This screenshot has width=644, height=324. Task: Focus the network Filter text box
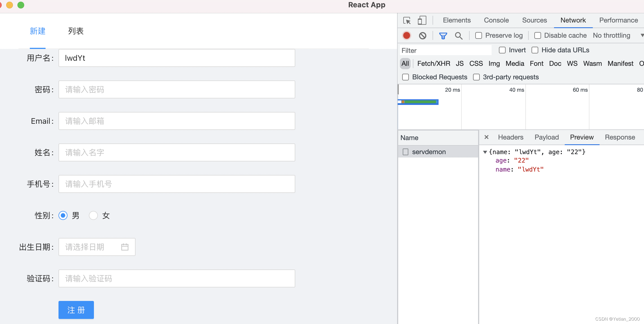(445, 50)
